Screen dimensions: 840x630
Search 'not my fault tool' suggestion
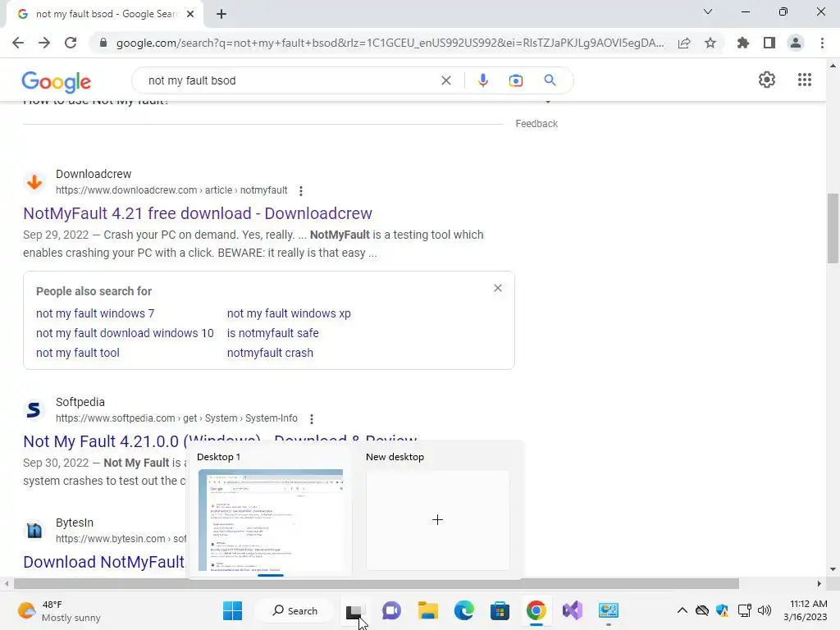78,353
